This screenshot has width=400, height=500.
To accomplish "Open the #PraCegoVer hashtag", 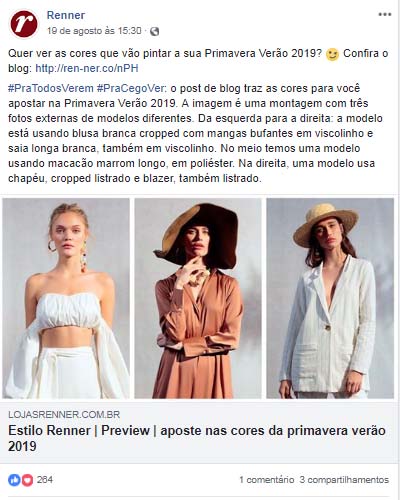I will click(131, 88).
